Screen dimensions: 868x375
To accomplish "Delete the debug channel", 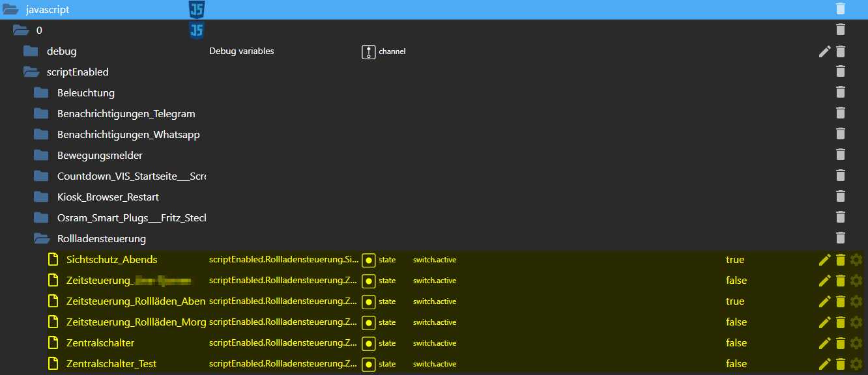I will tap(841, 51).
